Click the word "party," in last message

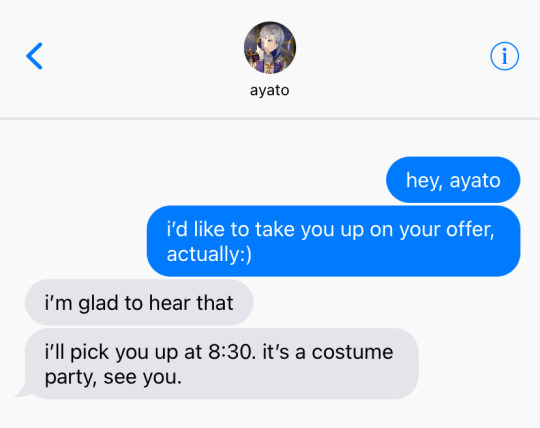(71, 378)
